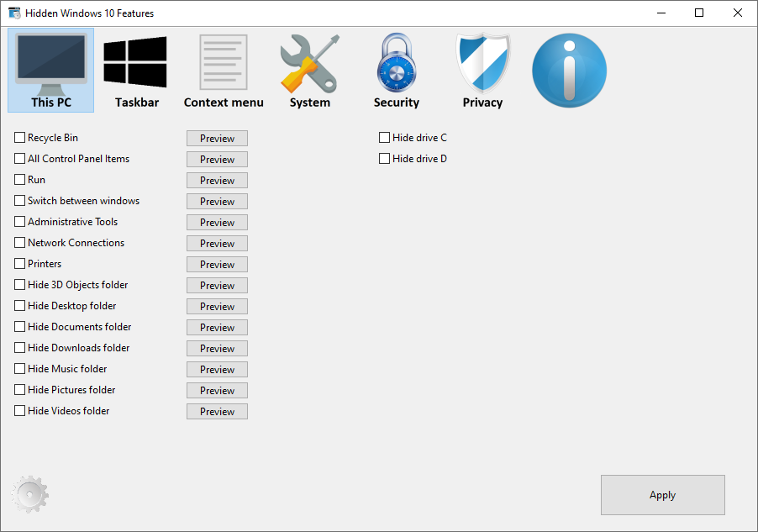This screenshot has width=758, height=532.
Task: Click the Apply button
Action: point(663,495)
